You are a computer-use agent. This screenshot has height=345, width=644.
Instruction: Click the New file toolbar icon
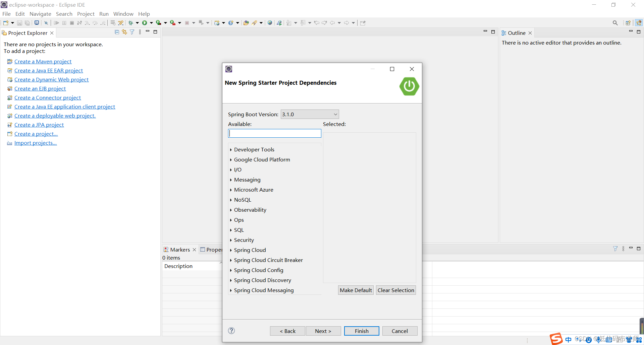coord(6,23)
